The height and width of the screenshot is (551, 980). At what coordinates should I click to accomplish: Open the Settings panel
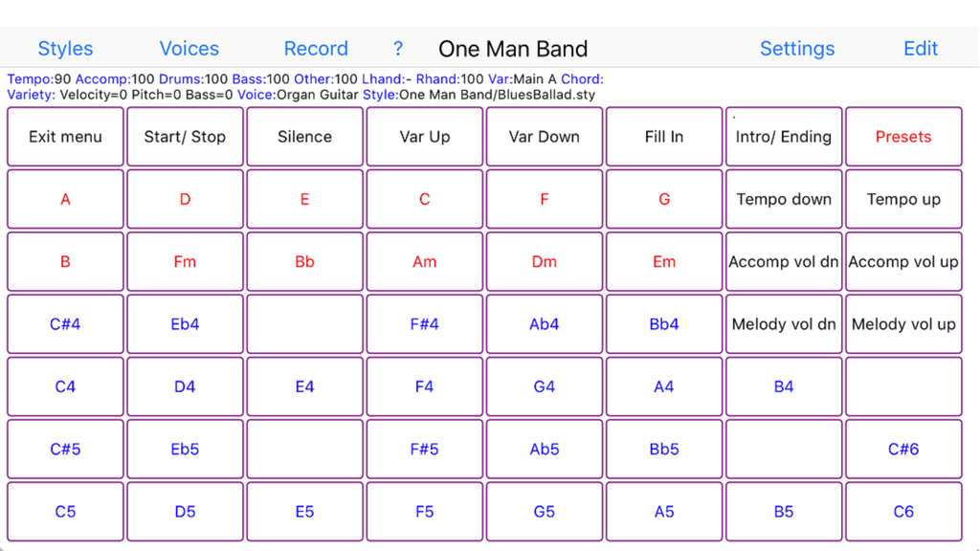pyautogui.click(x=797, y=48)
